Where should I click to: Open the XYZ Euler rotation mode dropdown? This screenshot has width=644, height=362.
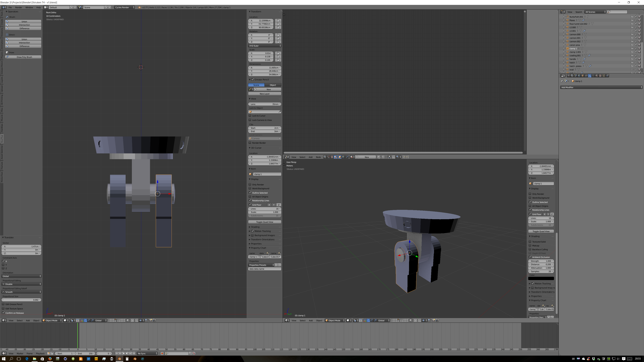(265, 46)
